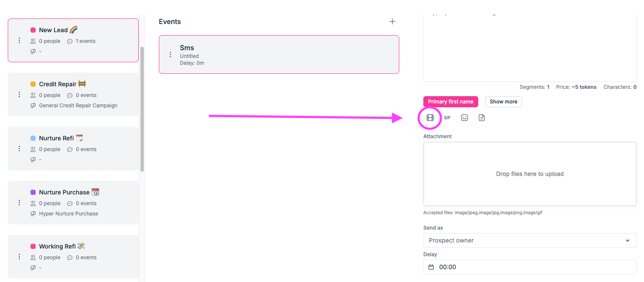Click the attachment drop files area
The height and width of the screenshot is (282, 644).
click(x=529, y=174)
